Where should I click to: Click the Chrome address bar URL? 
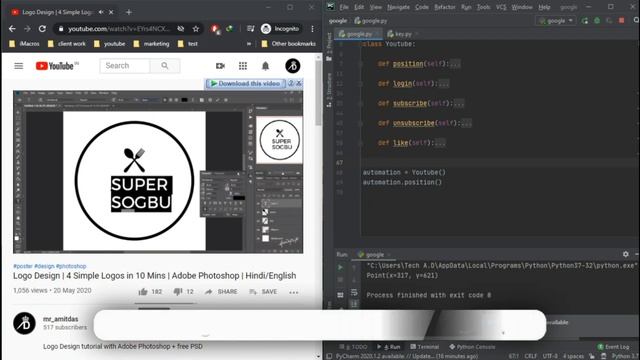click(x=119, y=29)
